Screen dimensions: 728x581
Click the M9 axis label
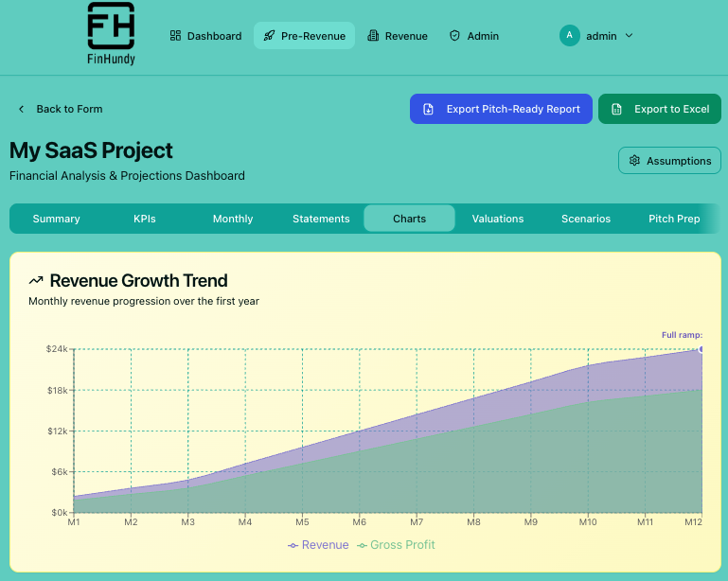point(531,522)
